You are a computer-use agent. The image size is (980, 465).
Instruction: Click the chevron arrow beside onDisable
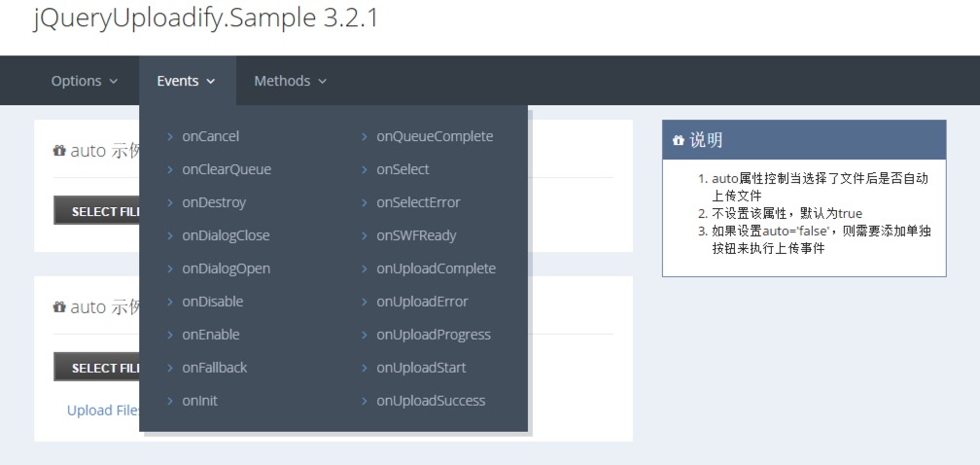click(170, 302)
